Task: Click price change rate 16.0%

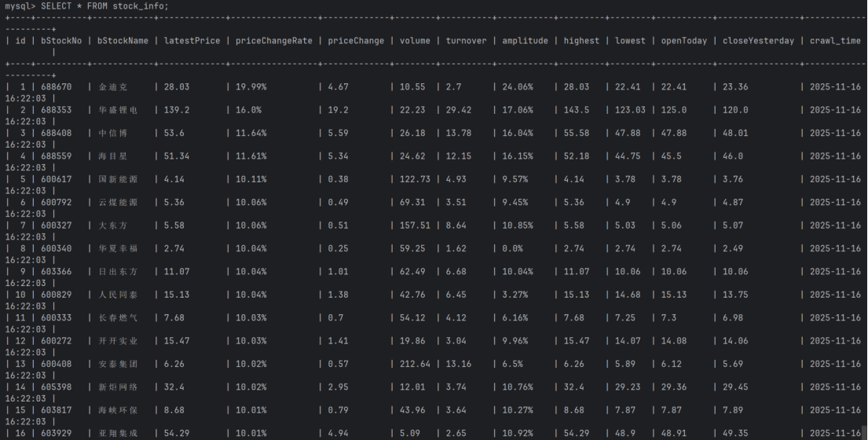Action: (x=248, y=110)
